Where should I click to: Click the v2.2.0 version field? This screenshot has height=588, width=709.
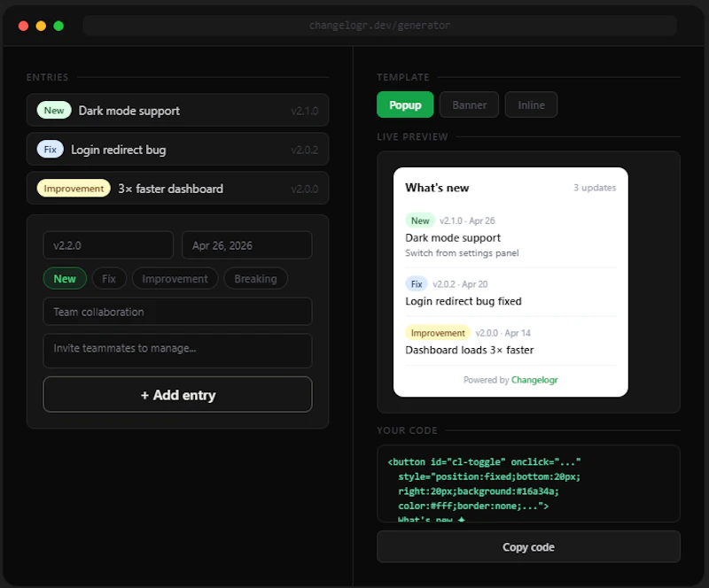[108, 245]
